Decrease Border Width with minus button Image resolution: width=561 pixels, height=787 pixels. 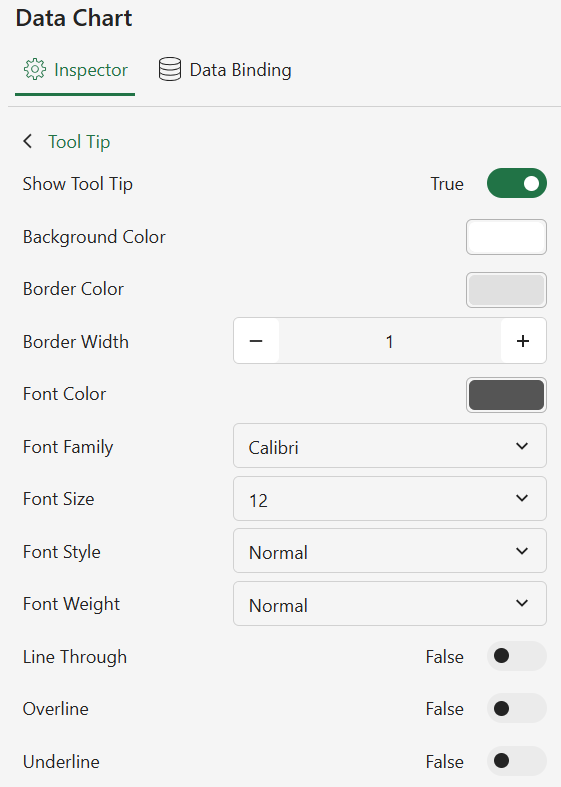tap(256, 341)
